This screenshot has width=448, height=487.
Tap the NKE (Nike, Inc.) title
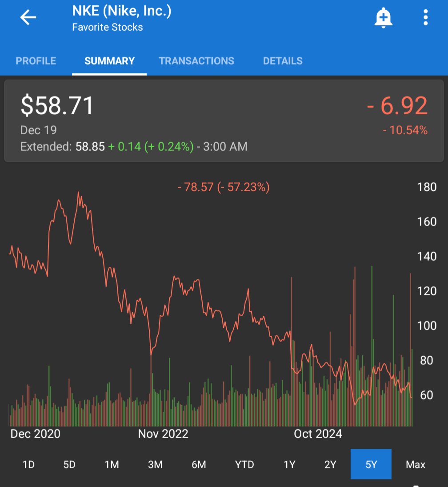pos(122,11)
